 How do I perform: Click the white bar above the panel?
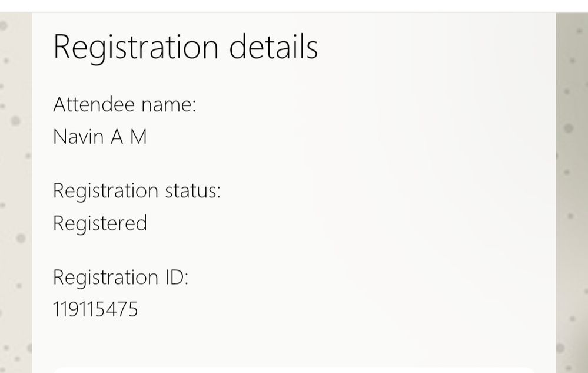(294, 5)
